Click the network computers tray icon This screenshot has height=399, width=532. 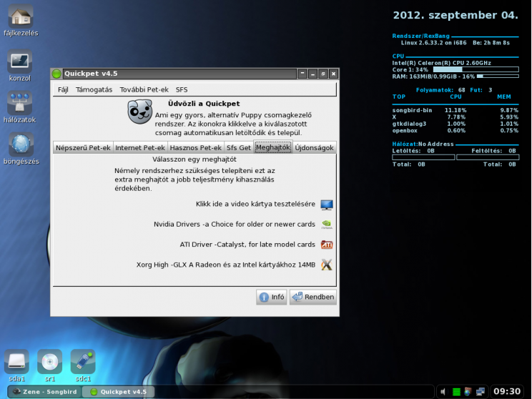pyautogui.click(x=481, y=392)
